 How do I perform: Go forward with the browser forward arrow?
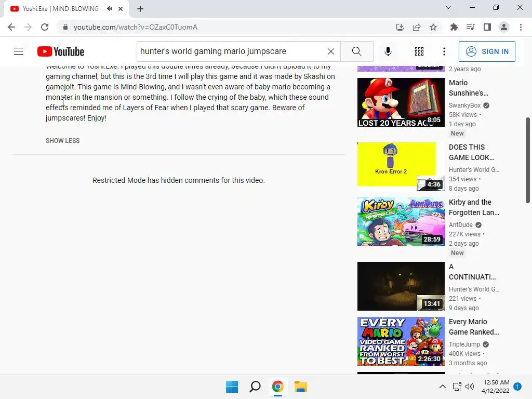point(28,27)
